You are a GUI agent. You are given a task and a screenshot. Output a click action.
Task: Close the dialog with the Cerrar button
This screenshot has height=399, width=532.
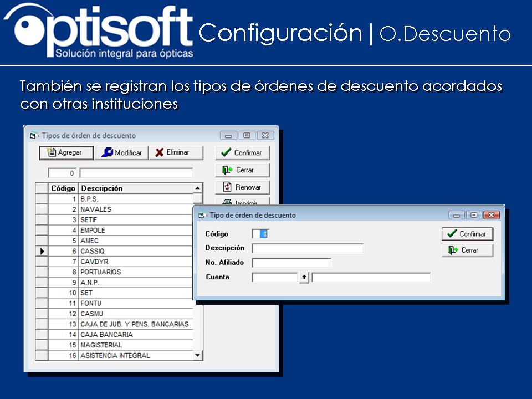[466, 250]
